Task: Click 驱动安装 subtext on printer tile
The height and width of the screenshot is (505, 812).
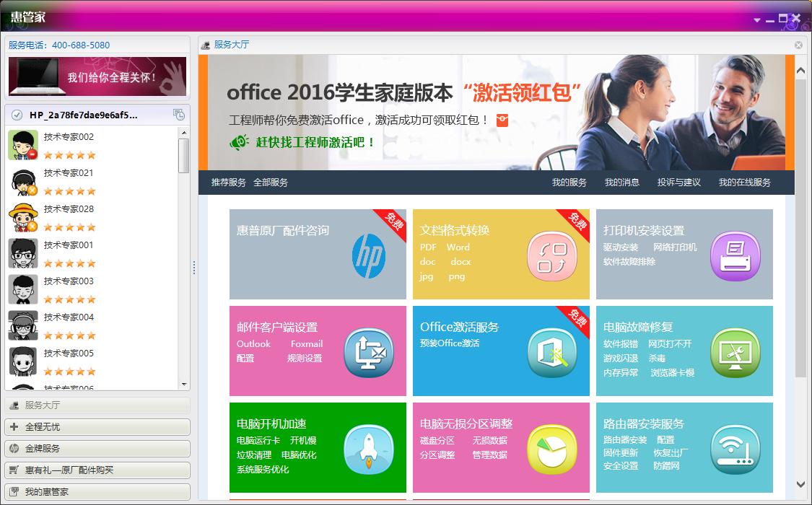Action: point(621,247)
